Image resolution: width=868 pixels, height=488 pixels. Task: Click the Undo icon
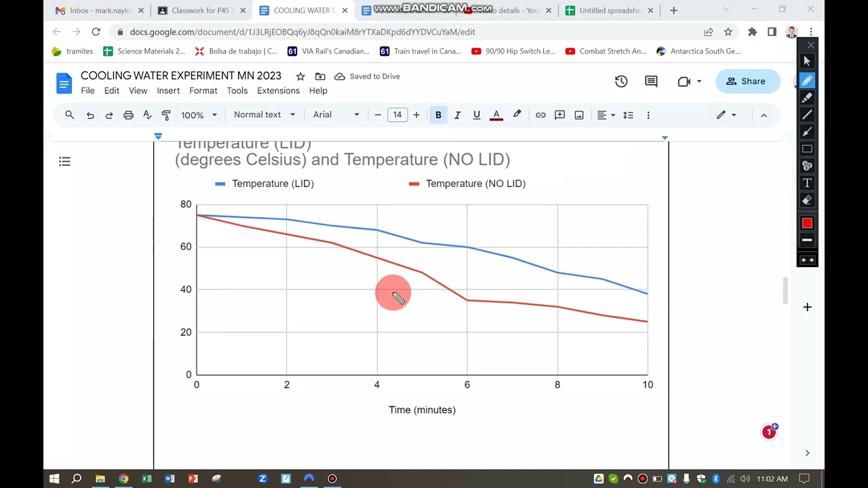click(x=90, y=115)
